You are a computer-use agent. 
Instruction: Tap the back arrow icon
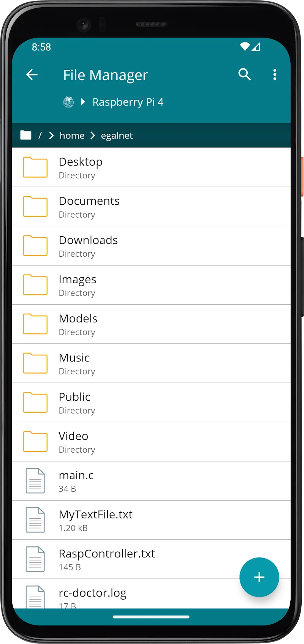coord(32,75)
